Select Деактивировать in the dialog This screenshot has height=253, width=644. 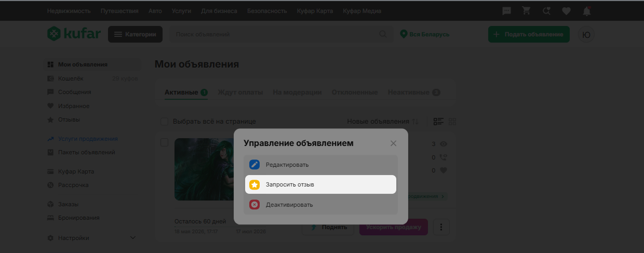point(320,205)
